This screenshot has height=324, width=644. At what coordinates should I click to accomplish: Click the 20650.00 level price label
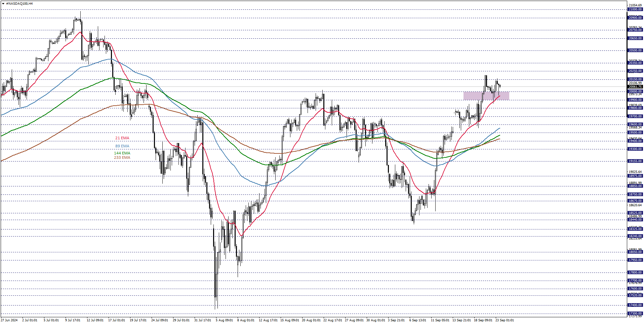(635, 38)
